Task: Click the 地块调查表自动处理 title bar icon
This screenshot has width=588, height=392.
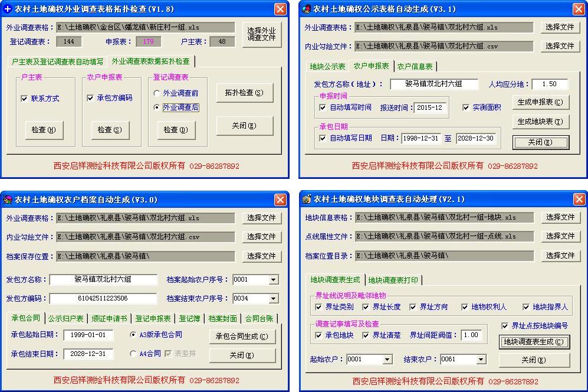Action: coord(307,199)
